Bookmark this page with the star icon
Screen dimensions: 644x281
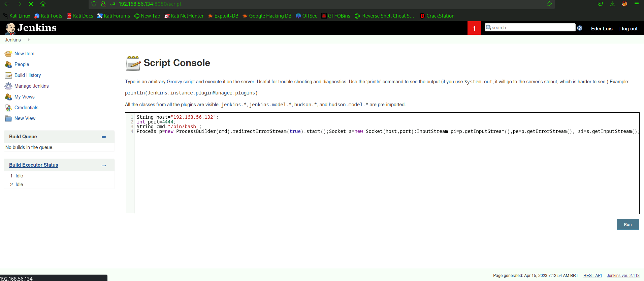pyautogui.click(x=549, y=4)
